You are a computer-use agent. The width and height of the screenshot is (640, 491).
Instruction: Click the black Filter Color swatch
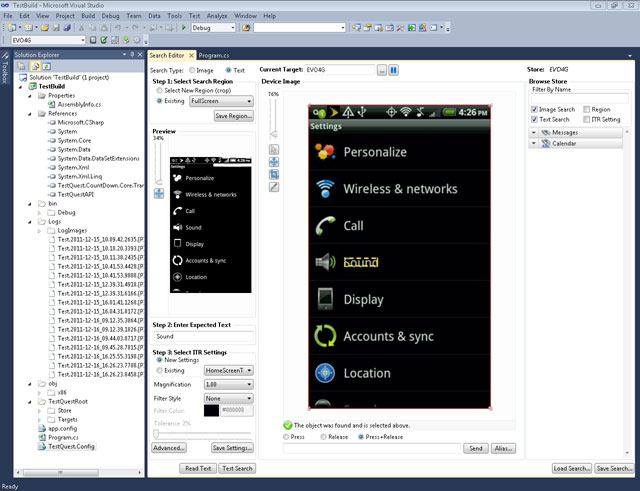[211, 410]
